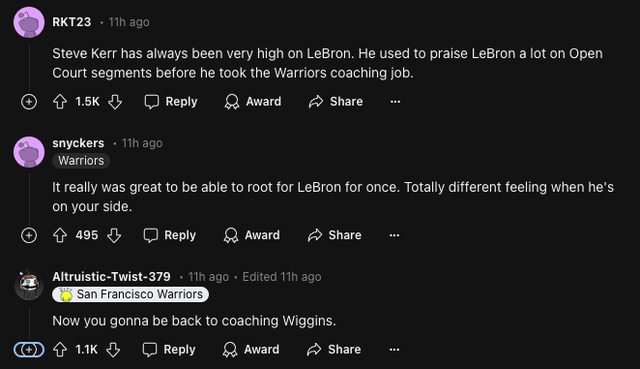Reply to Altruistic-Twist-379's comment
Image resolution: width=640 pixels, height=369 pixels.
click(x=169, y=349)
